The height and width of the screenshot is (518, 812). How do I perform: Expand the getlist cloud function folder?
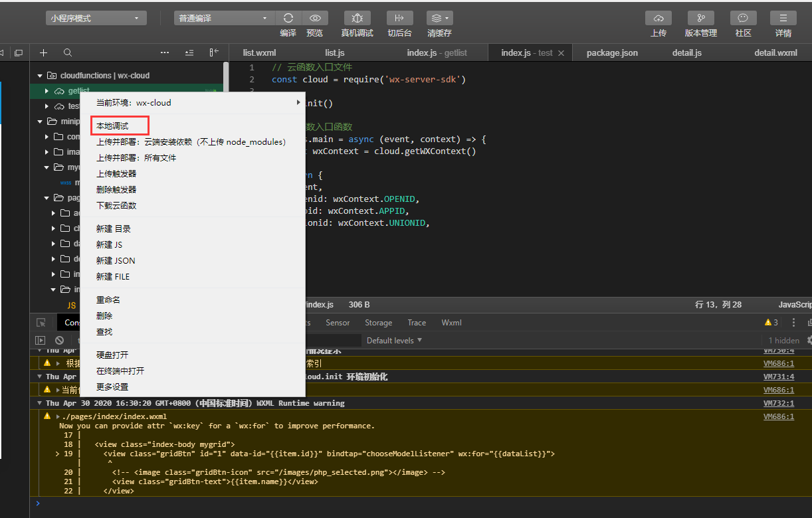[x=47, y=91]
